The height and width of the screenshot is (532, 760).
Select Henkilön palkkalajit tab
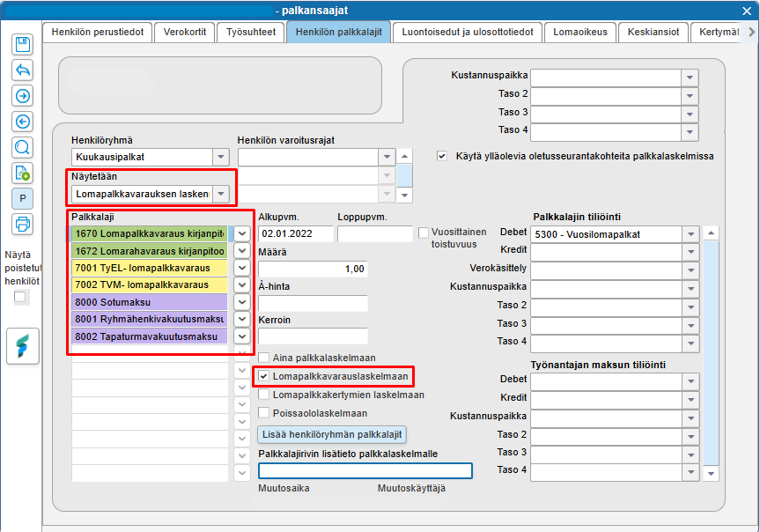339,32
